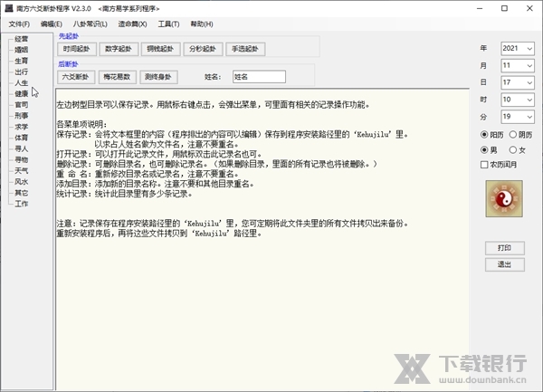Click the 数字起卦 button
The image size is (543, 392).
pos(119,49)
